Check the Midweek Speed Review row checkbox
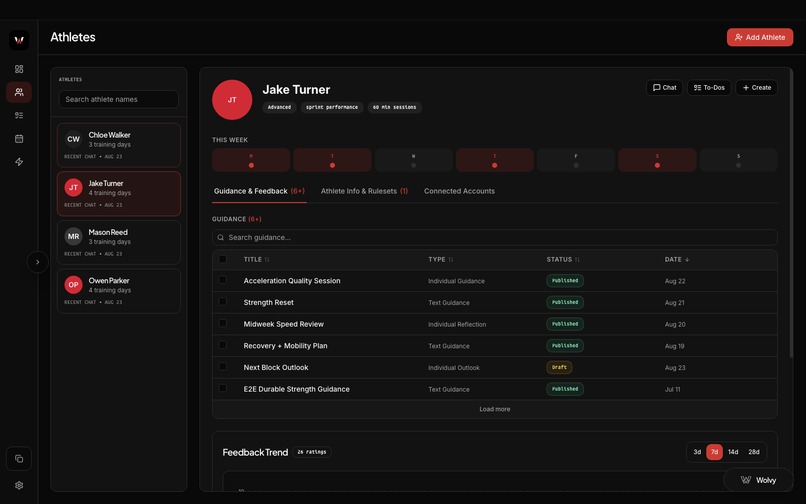Screen dimensions: 806x504 tap(223, 323)
